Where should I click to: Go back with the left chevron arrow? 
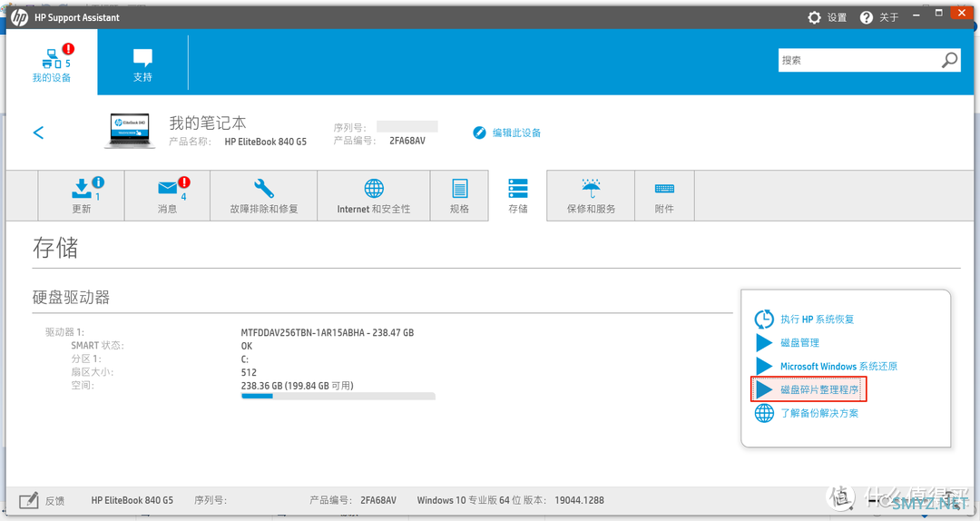[39, 133]
